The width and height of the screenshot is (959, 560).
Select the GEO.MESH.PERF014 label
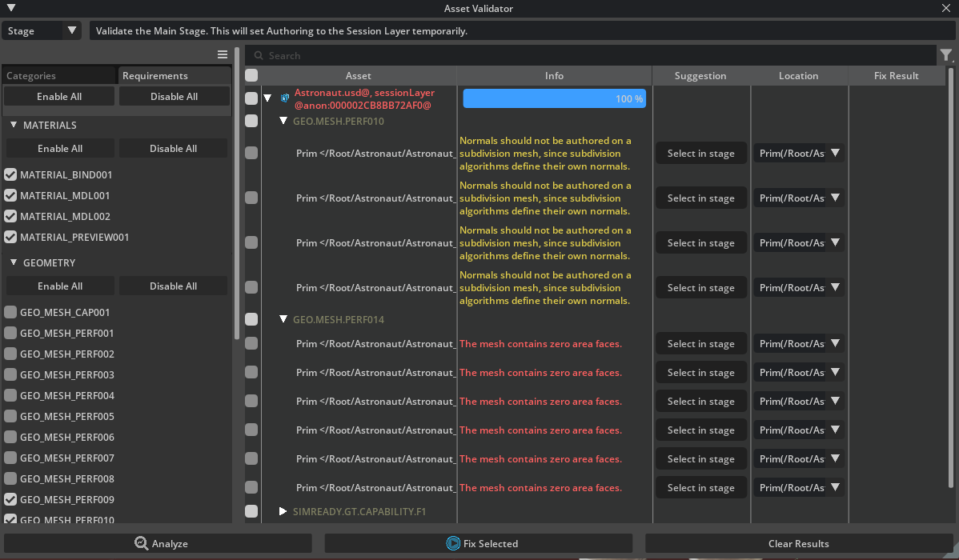click(339, 319)
